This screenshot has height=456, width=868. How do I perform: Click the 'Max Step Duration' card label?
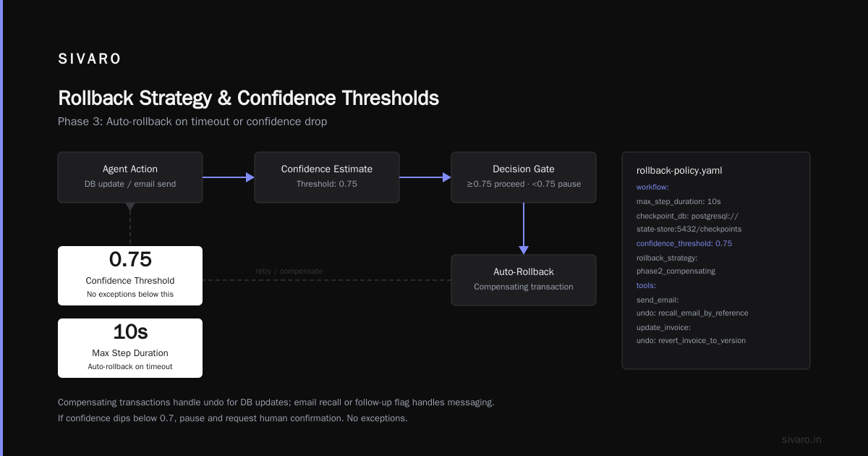point(130,353)
